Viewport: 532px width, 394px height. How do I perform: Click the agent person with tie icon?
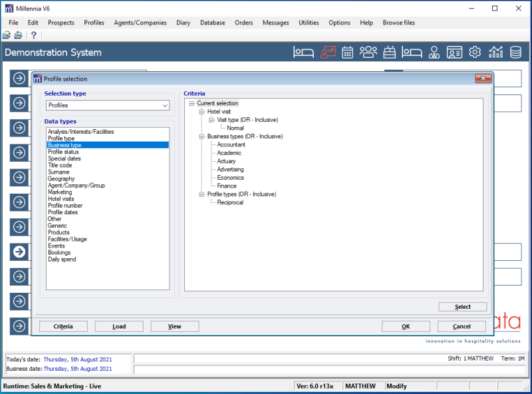pyautogui.click(x=434, y=53)
